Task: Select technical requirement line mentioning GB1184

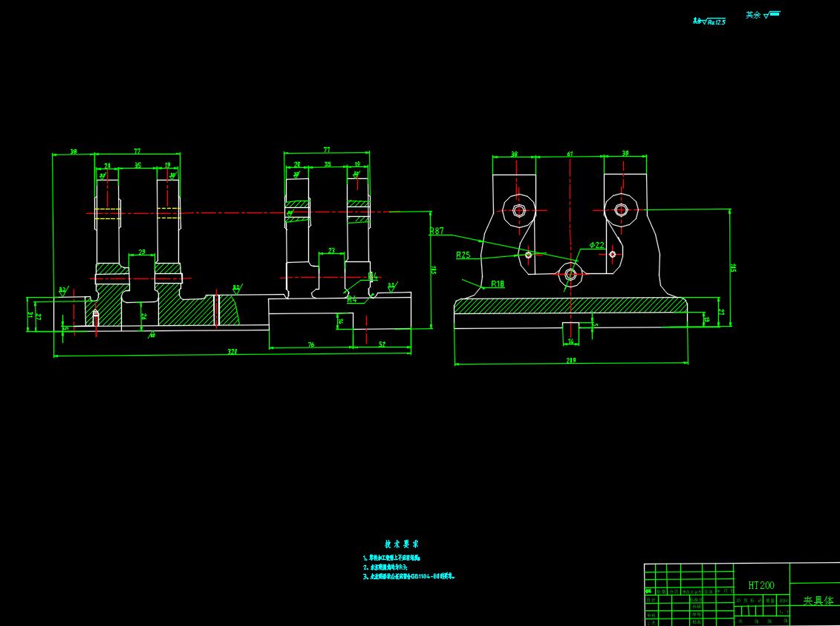Action: pyautogui.click(x=409, y=576)
